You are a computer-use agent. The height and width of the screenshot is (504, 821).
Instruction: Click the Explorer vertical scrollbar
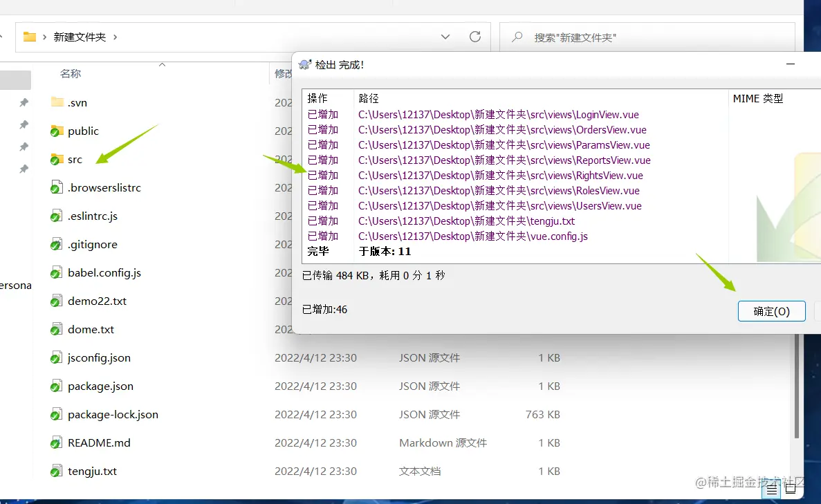click(796, 386)
